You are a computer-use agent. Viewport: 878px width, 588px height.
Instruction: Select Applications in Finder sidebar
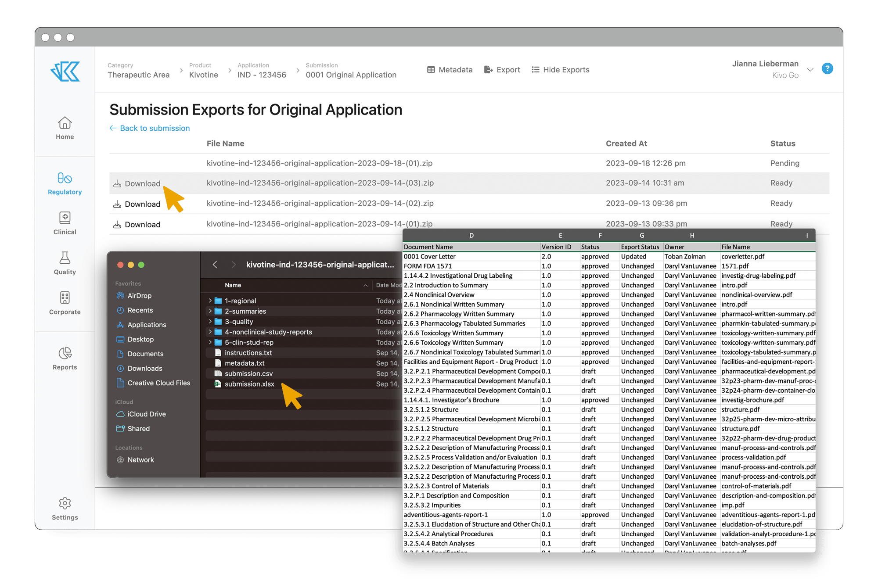click(x=141, y=325)
